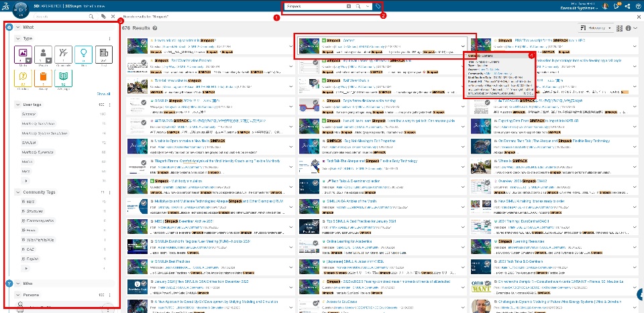The height and width of the screenshot is (313, 644).
Task: Toggle check on Simpack - Multi body simulation thumbnail
Action: tap(144, 183)
